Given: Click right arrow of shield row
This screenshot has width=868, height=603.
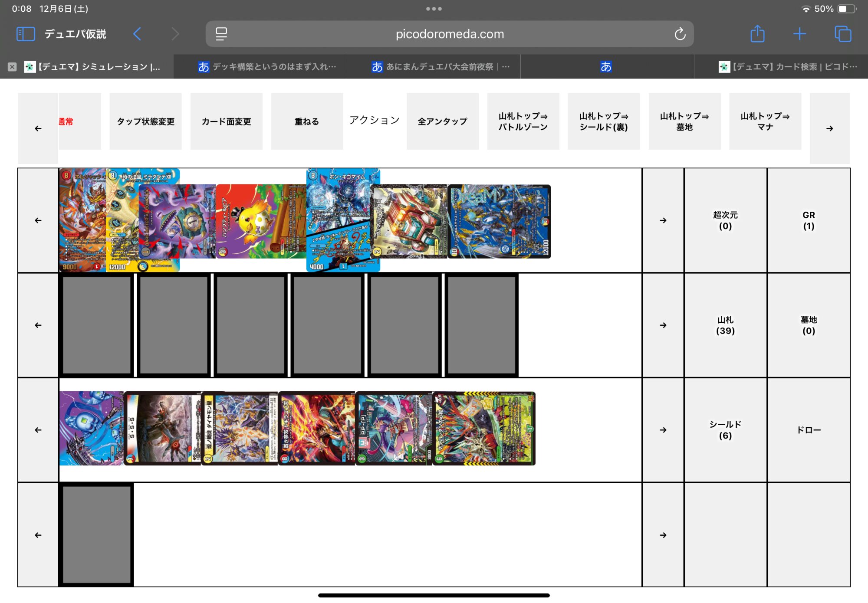Looking at the screenshot, I should click(x=663, y=325).
